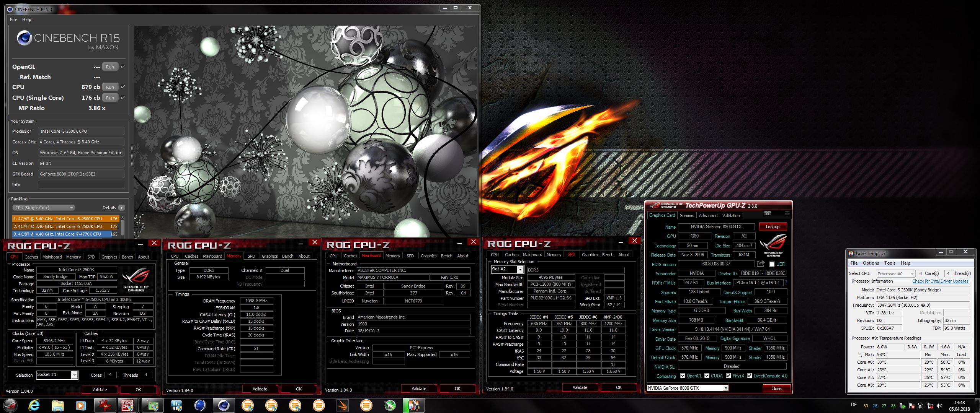
Task: Take a GPU-Z screenshot with the camera icon
Action: click(x=767, y=213)
